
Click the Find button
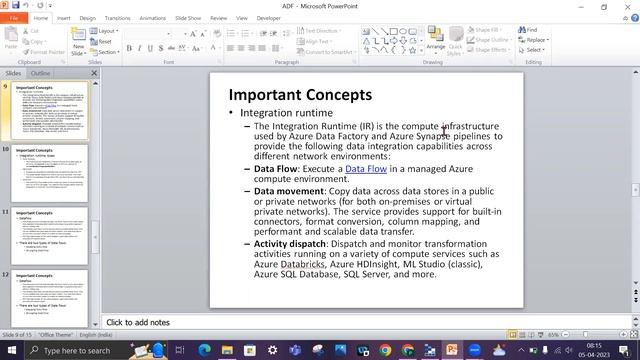[528, 30]
